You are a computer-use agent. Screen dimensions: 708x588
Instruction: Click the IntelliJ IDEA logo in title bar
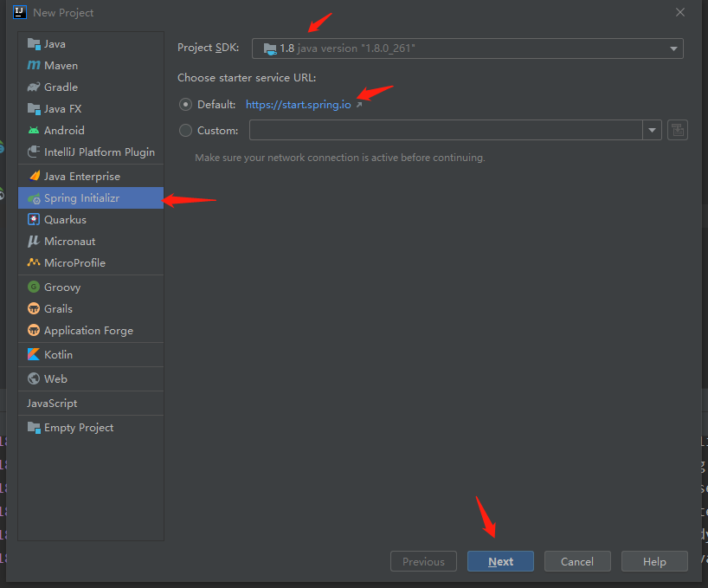tap(20, 12)
